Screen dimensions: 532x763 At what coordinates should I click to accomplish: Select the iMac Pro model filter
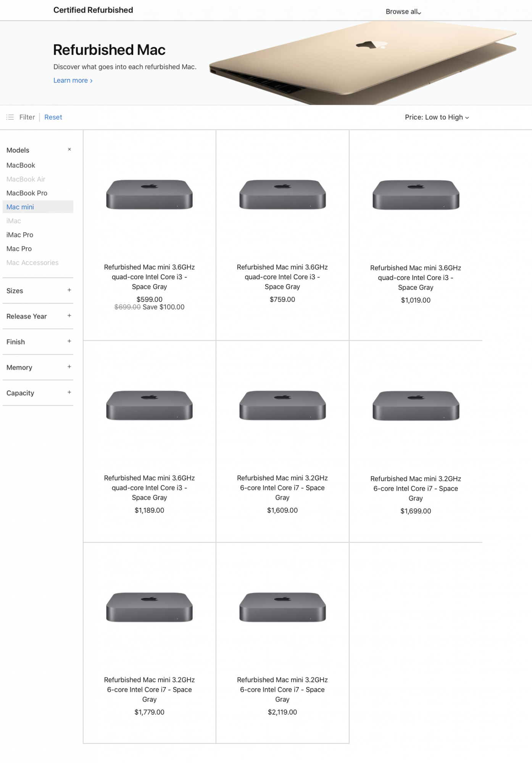[20, 235]
